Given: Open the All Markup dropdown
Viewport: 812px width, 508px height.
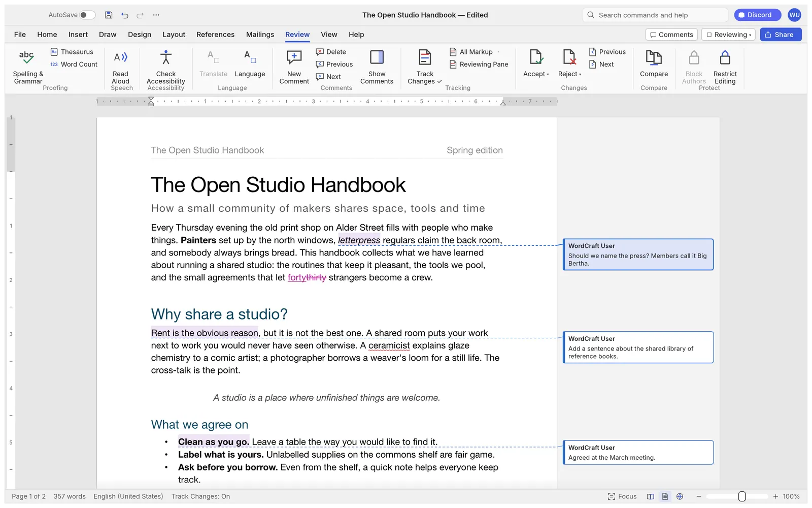Looking at the screenshot, I should coord(475,52).
